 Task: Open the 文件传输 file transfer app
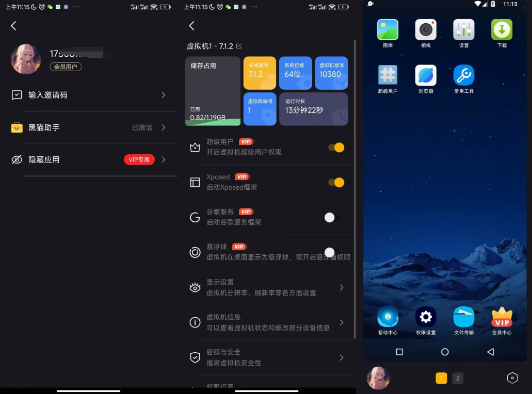point(463,317)
